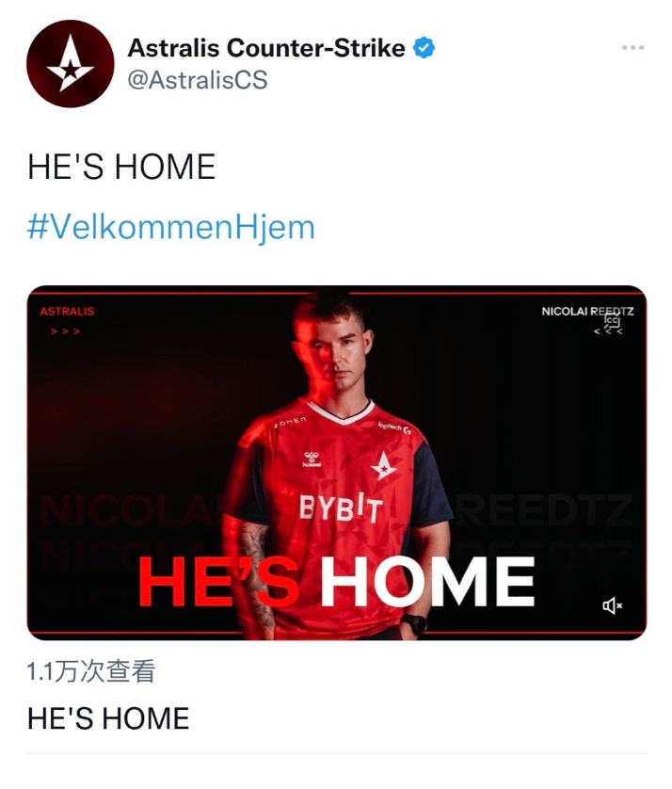
Task: Click the hummel logo on jersey
Action: 312,459
